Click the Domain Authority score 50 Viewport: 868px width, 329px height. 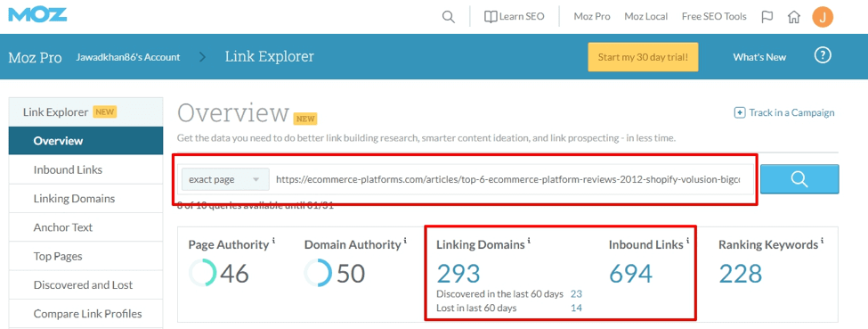pos(351,274)
